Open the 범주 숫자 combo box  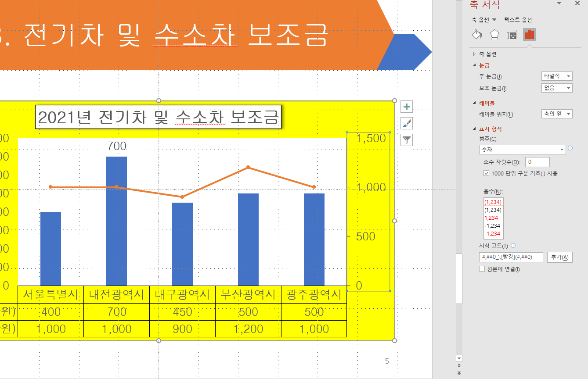click(x=522, y=150)
